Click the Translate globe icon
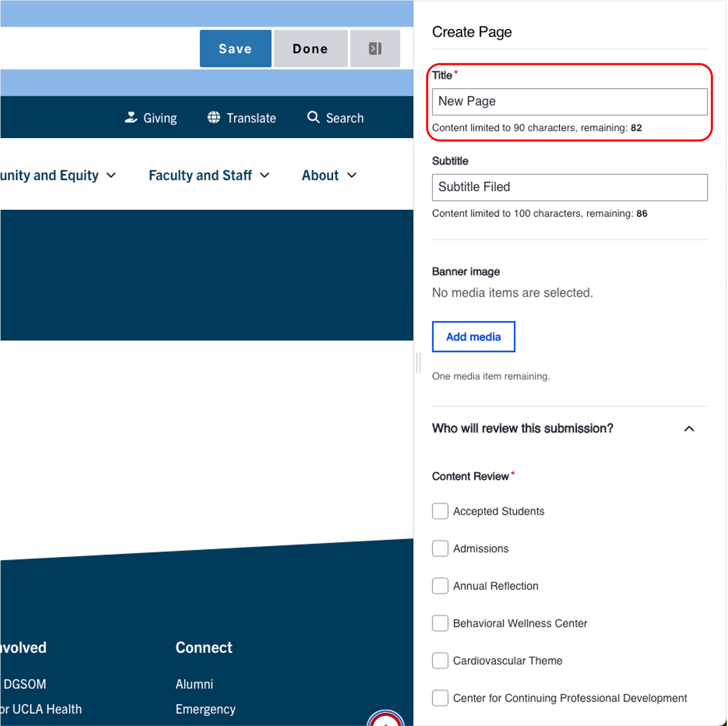728x726 pixels. [x=214, y=118]
